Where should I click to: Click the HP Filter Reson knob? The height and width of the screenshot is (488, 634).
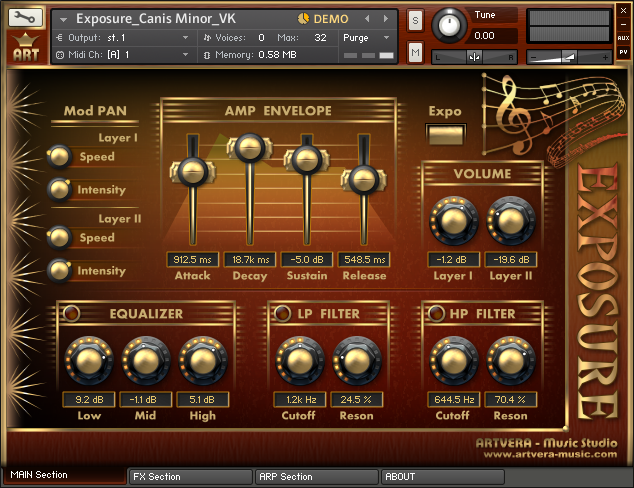pyautogui.click(x=511, y=361)
